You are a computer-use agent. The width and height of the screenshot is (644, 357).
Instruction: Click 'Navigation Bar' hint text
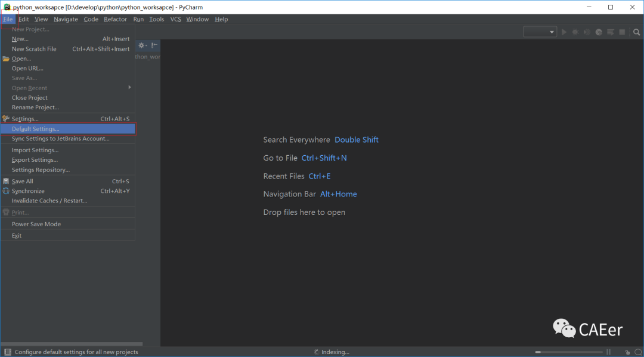pos(290,194)
